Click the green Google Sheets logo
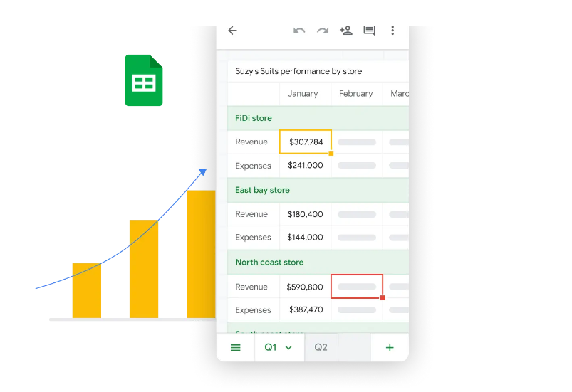 [x=144, y=80]
